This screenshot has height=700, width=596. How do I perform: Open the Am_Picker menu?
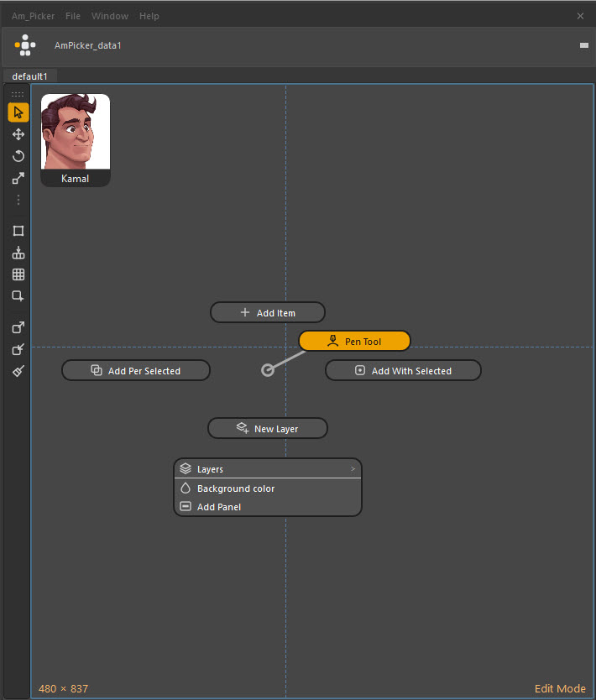click(33, 16)
